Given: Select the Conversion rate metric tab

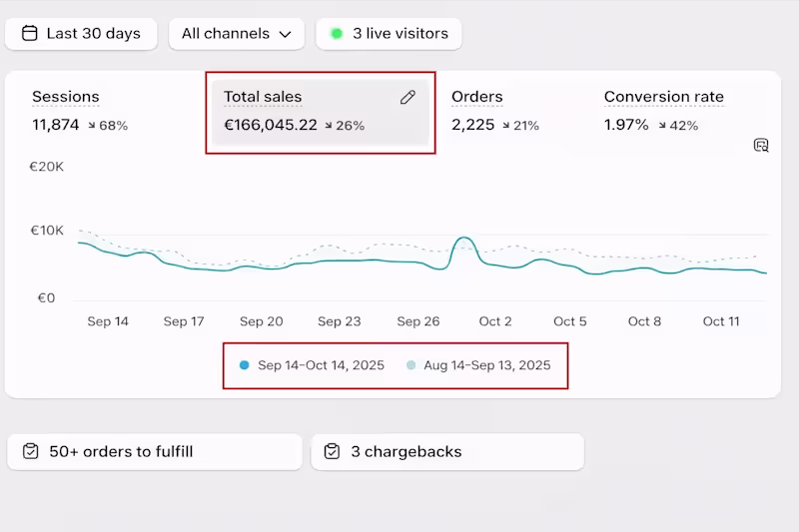Looking at the screenshot, I should [x=663, y=98].
